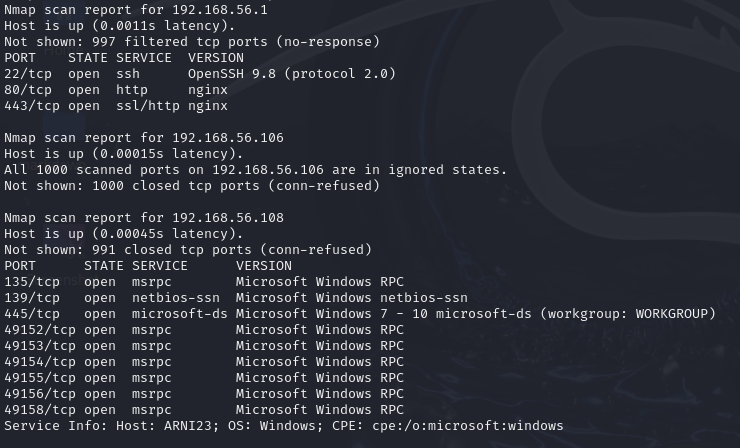Click the 'All 1000 scanned ports' line
Image resolution: width=740 pixels, height=448 pixels.
[x=255, y=169]
